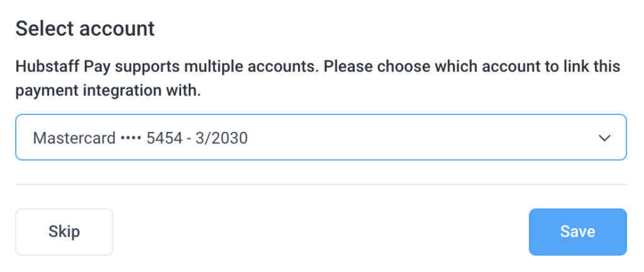644x272 pixels.
Task: Click the Hubstaff Pay description paragraph
Action: point(318,79)
